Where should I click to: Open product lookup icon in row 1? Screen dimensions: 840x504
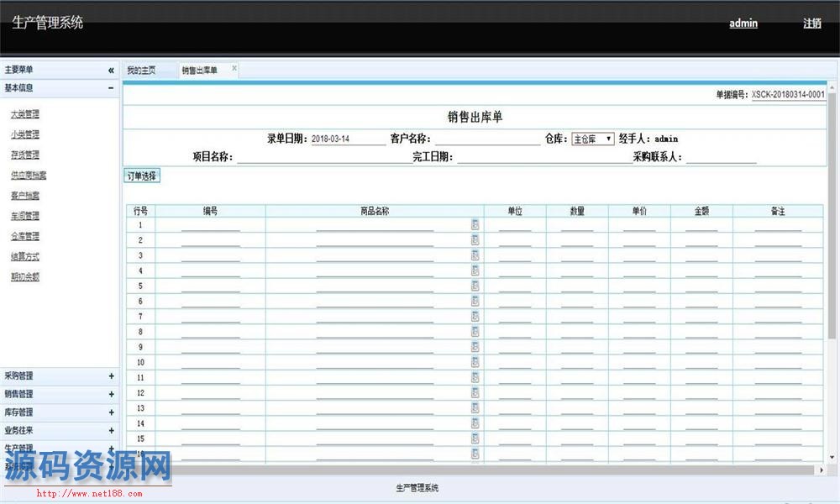click(475, 224)
